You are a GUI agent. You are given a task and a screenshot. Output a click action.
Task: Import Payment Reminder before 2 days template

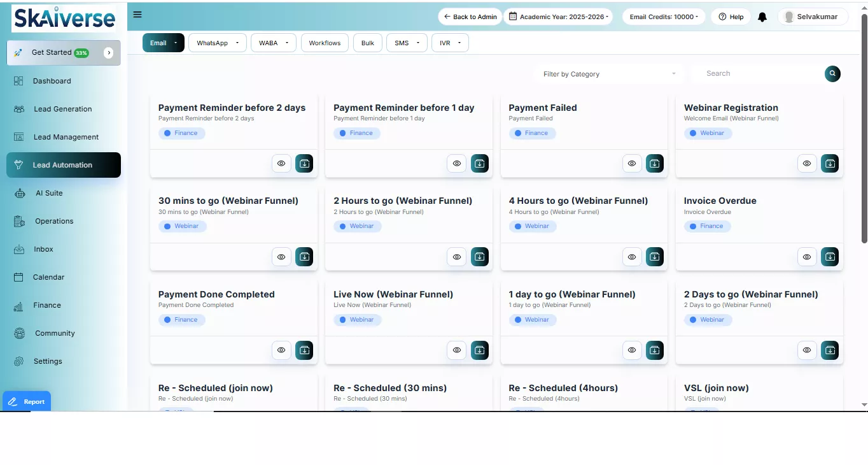[x=304, y=164]
